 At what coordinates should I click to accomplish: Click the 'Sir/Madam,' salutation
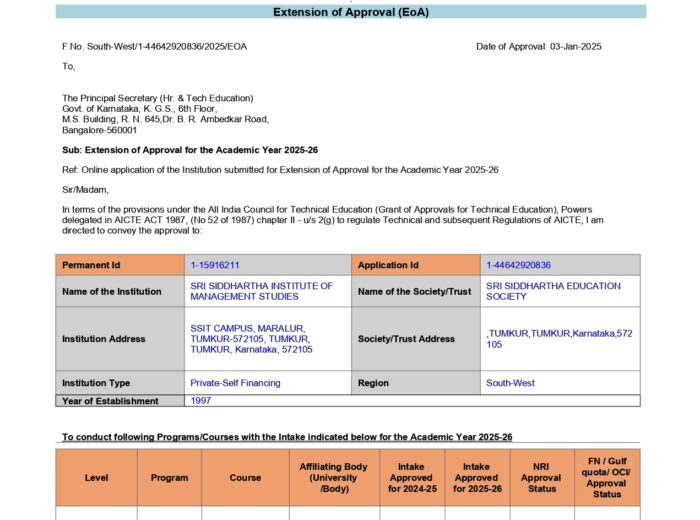[85, 190]
